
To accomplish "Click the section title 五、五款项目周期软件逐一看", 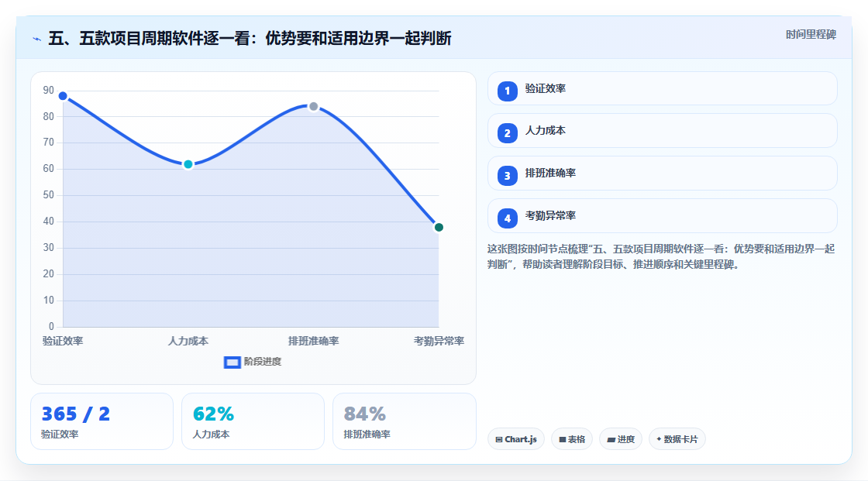I will pyautogui.click(x=250, y=39).
